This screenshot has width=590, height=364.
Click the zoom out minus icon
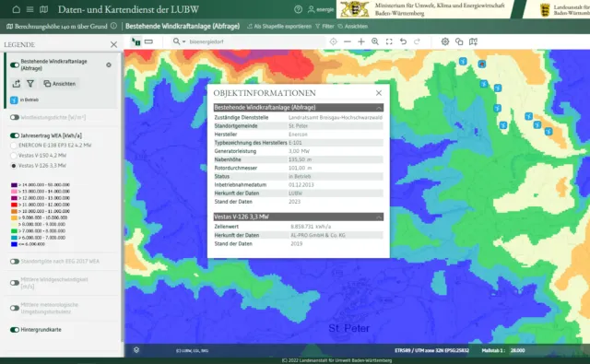(x=348, y=41)
